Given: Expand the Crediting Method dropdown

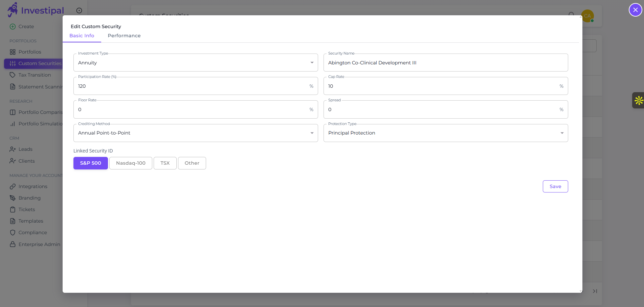Looking at the screenshot, I should pos(312,133).
